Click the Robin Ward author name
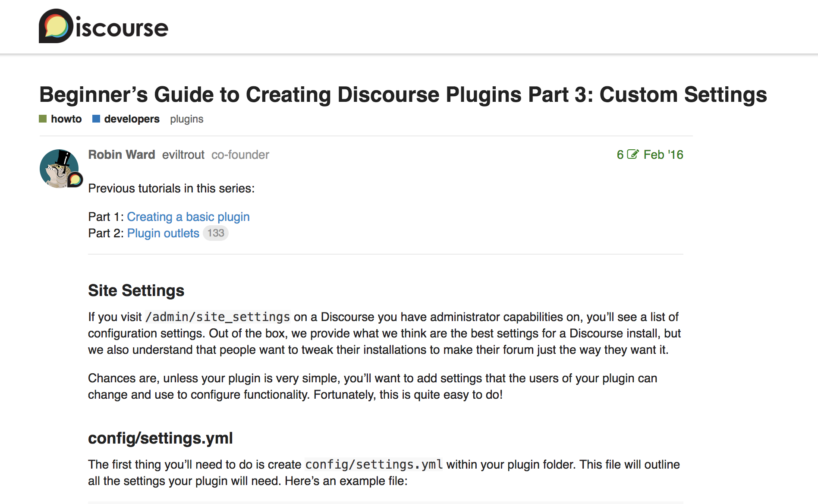The image size is (818, 504). coord(122,154)
